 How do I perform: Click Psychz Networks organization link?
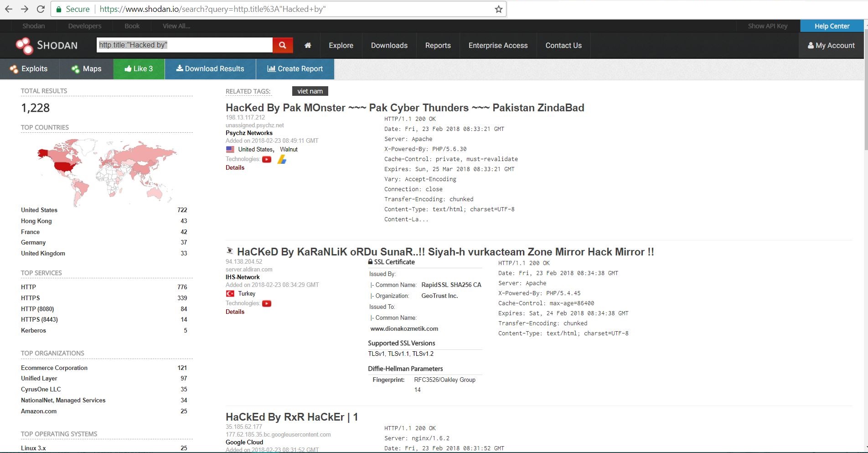coord(249,133)
